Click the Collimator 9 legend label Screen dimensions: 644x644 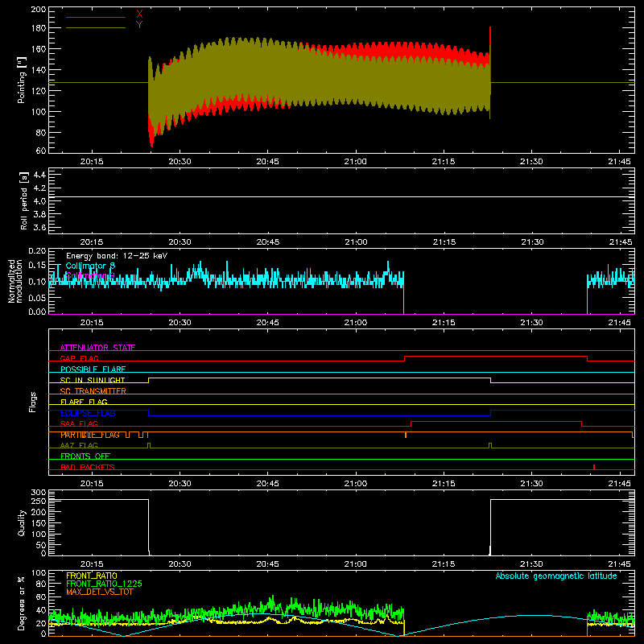click(90, 275)
